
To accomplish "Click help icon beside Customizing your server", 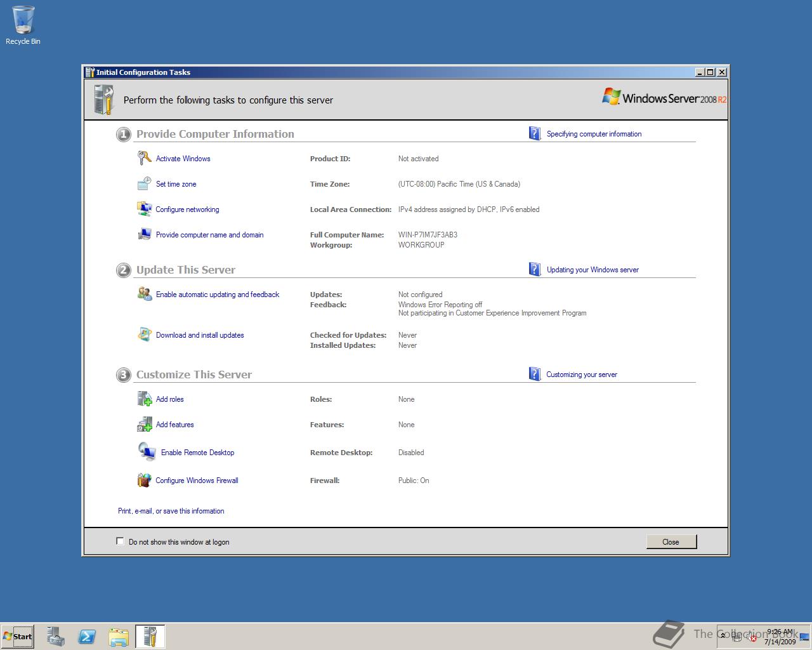I will [535, 374].
